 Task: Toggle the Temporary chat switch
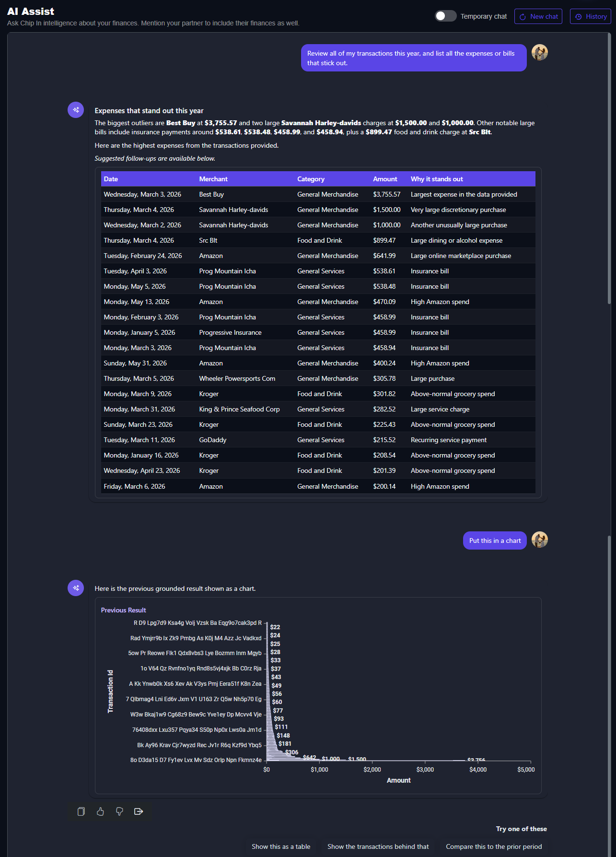(x=445, y=16)
